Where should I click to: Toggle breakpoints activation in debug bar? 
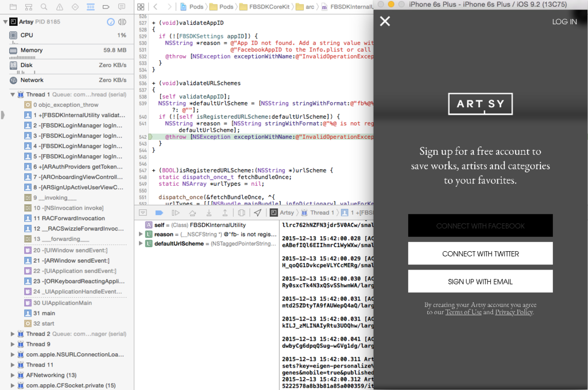[x=159, y=212]
